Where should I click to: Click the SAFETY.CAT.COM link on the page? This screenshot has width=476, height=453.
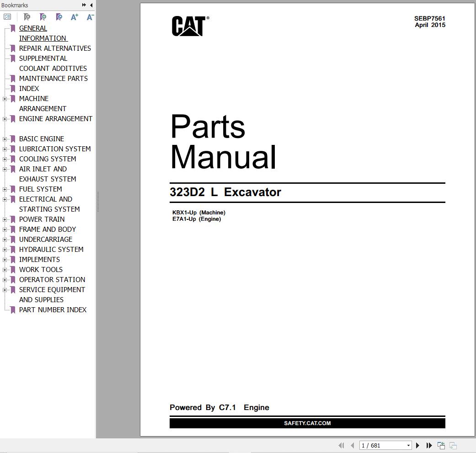[307, 423]
